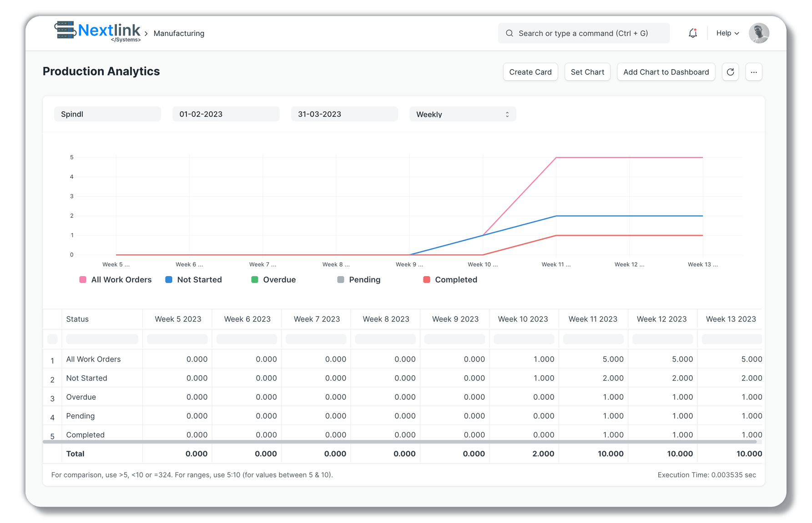Viewport: 812px width, 523px height.
Task: Toggle the Pending legend swatch
Action: tap(341, 280)
